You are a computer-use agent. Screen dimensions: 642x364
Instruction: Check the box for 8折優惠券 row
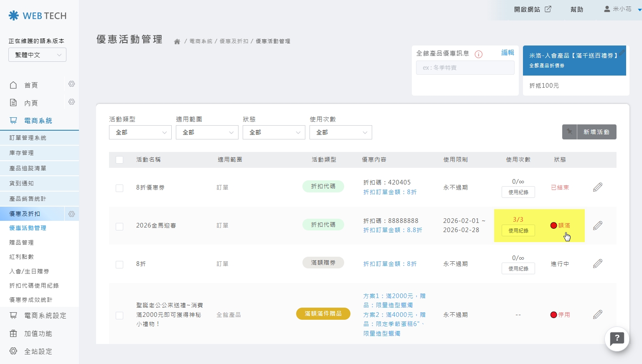(x=119, y=188)
